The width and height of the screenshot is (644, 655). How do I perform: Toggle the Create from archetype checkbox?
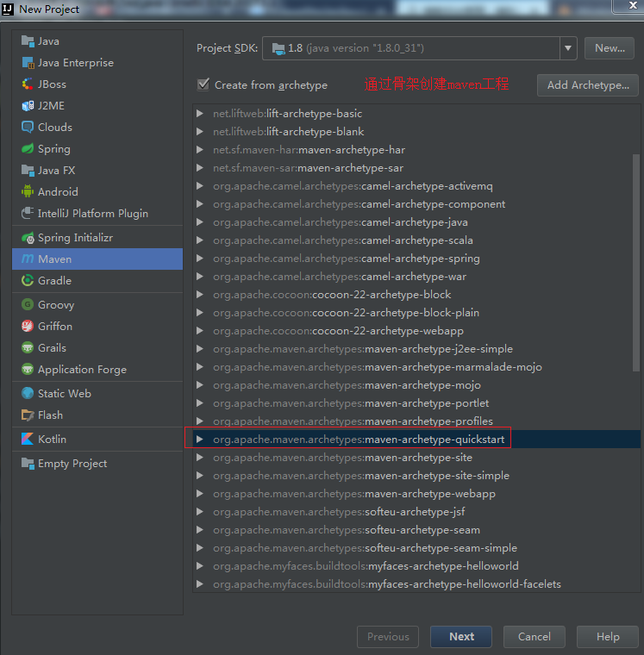tap(203, 84)
